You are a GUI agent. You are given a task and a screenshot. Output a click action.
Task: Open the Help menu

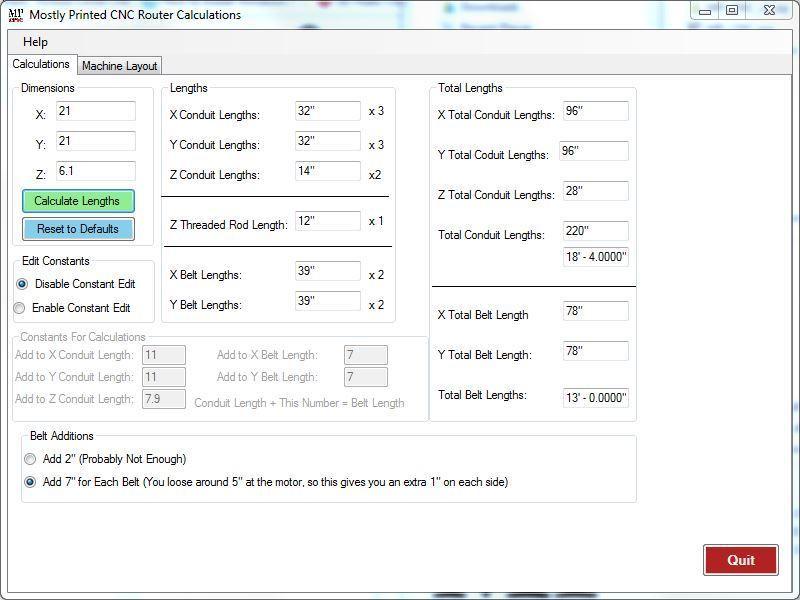point(35,42)
